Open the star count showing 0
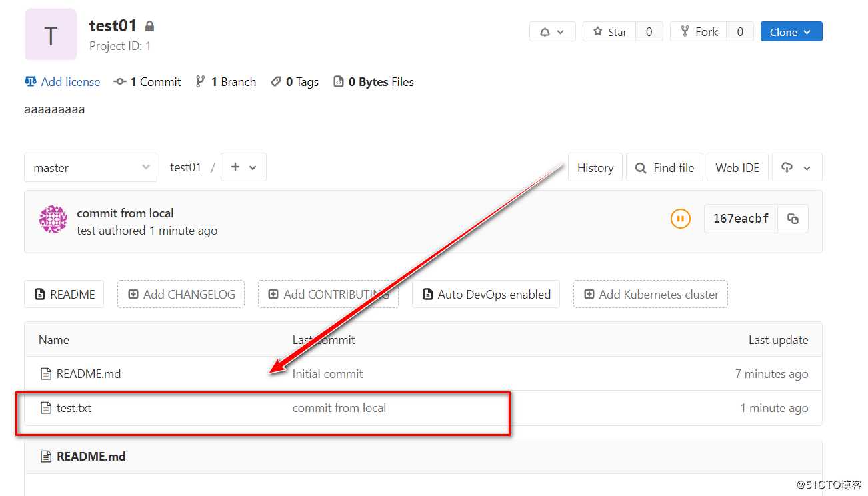The image size is (868, 496). [649, 32]
